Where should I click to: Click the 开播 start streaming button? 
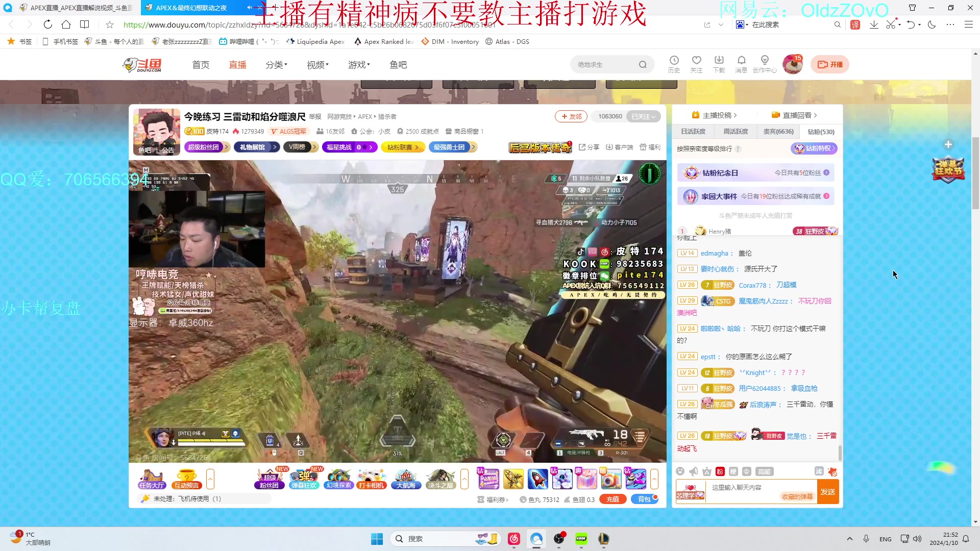click(x=830, y=64)
